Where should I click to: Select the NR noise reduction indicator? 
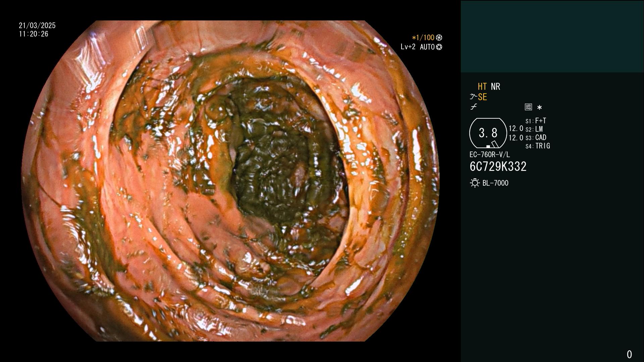495,86
